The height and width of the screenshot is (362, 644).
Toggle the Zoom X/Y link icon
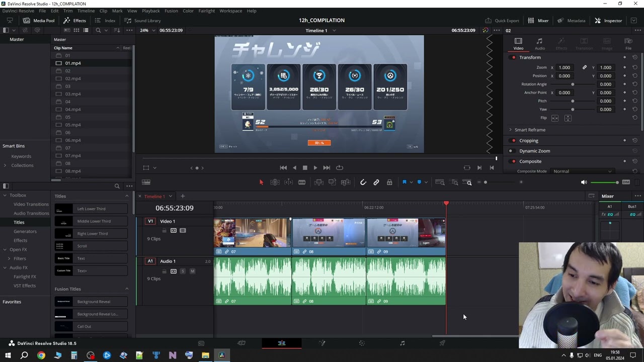pyautogui.click(x=585, y=67)
